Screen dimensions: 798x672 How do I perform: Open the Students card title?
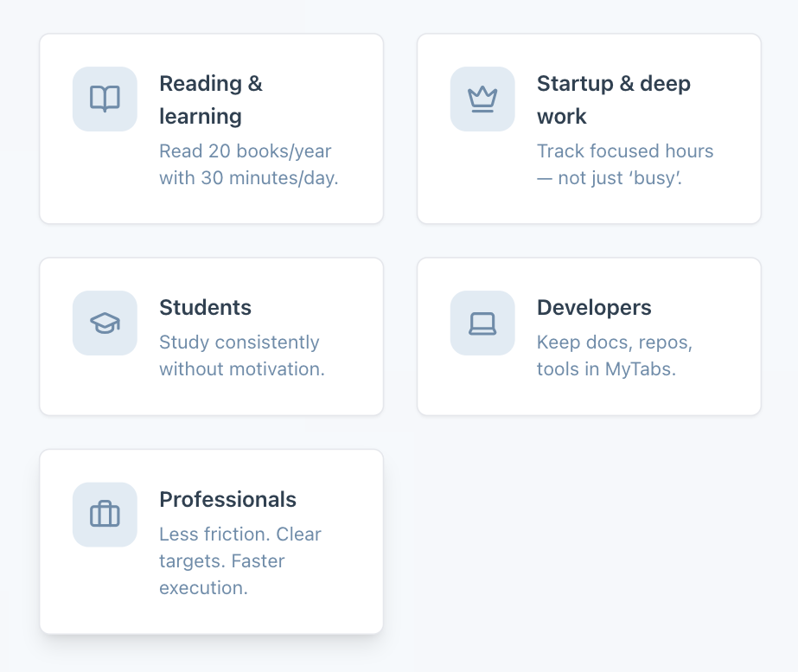click(x=205, y=308)
